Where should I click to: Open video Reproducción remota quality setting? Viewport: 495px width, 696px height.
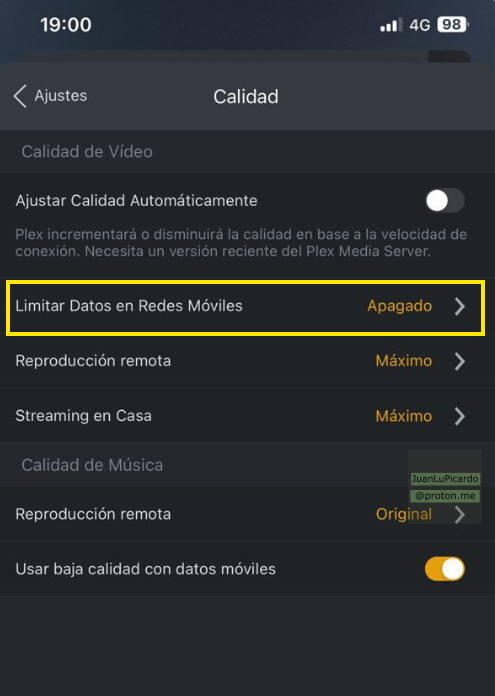247,361
